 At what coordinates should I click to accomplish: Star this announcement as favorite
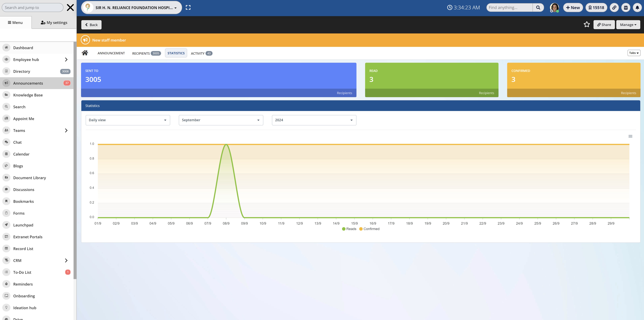(x=586, y=25)
